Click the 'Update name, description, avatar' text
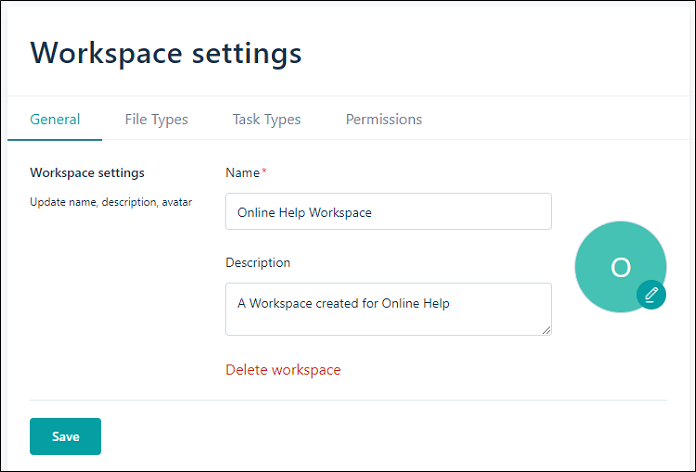This screenshot has width=696, height=472. click(x=111, y=202)
